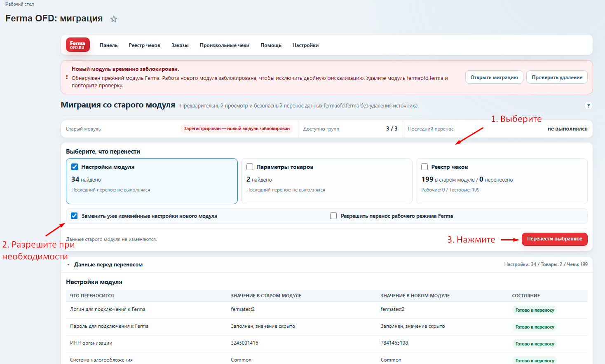Click 'Готово к переносу' status in ИНН row

coord(535,344)
